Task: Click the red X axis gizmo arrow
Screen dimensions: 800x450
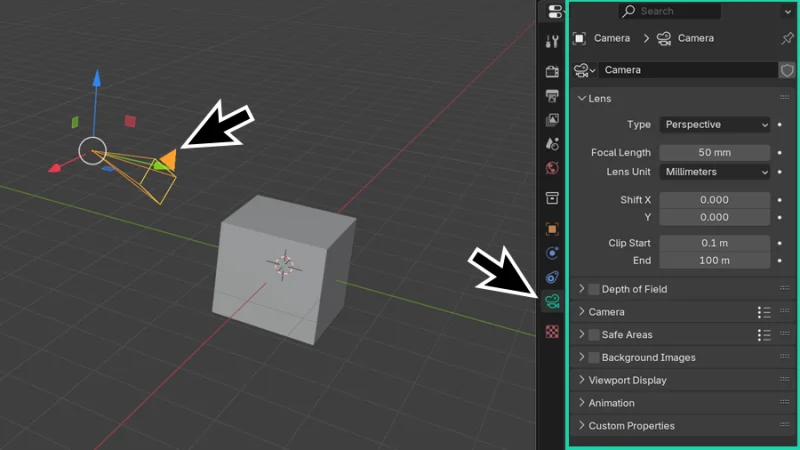Action: click(x=55, y=168)
